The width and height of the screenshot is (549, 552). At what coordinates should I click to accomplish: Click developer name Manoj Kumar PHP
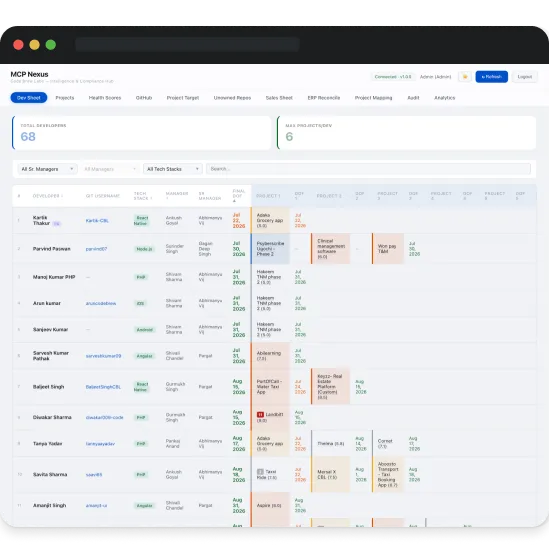pos(54,277)
